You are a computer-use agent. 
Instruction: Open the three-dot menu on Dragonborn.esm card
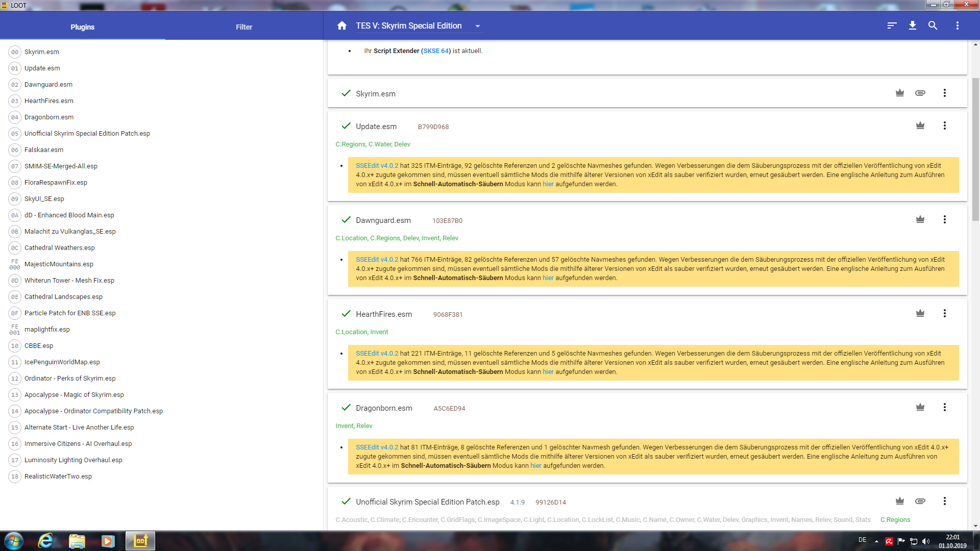point(945,407)
